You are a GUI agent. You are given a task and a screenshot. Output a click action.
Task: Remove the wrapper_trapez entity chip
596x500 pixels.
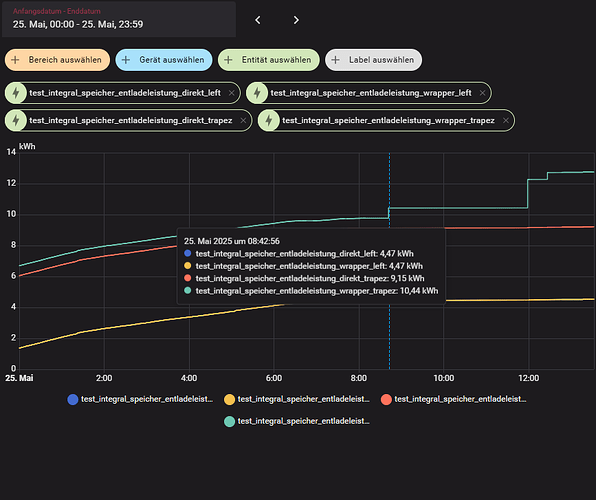(506, 121)
